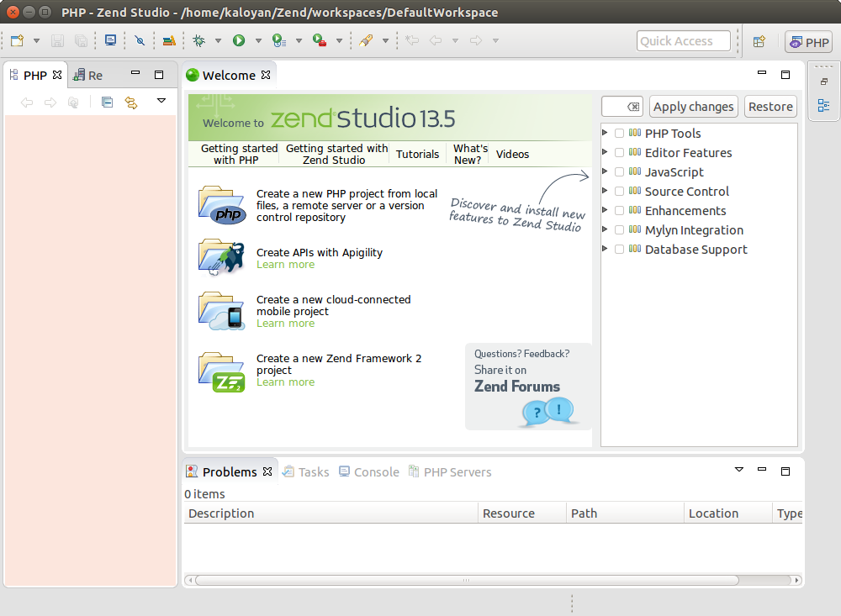Viewport: 841px width, 616px height.
Task: Open the external tools dropdown arrow
Action: point(340,40)
